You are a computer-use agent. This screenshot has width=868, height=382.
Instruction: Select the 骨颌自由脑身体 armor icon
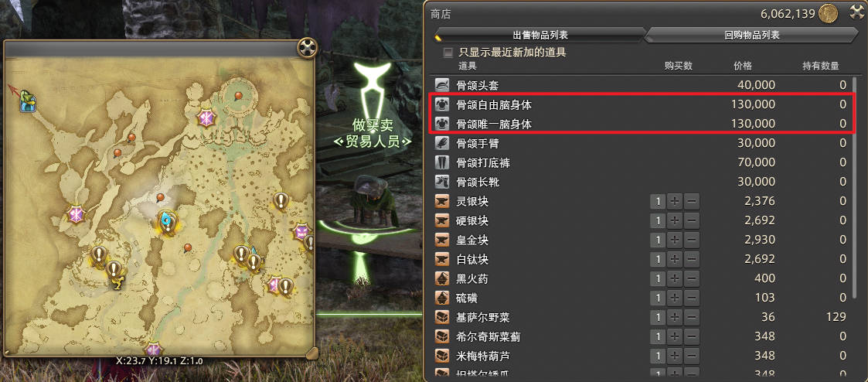(x=442, y=104)
